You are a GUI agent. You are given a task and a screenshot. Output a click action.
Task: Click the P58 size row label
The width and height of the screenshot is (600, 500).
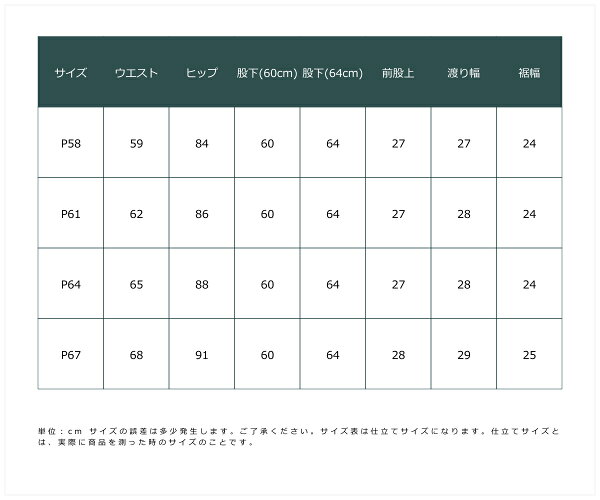71,144
